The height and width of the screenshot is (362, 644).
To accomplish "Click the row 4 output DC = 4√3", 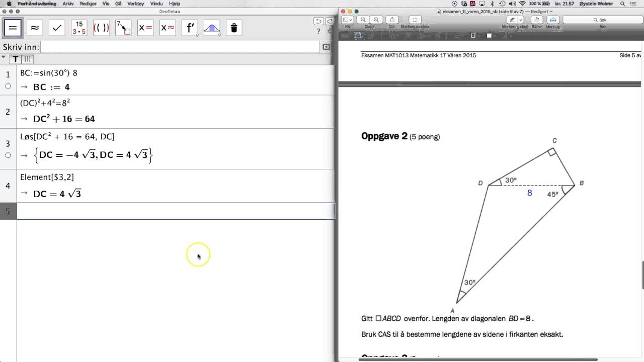I will [57, 194].
